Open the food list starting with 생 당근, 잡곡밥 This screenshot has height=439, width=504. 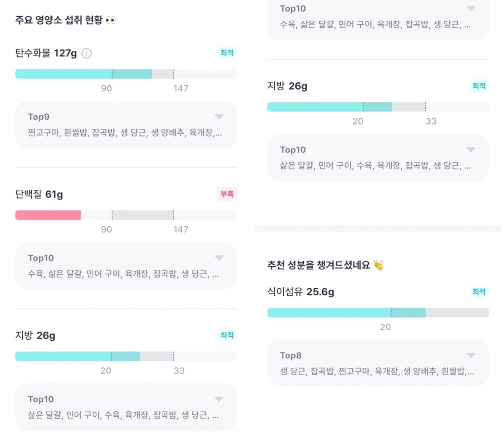377,371
